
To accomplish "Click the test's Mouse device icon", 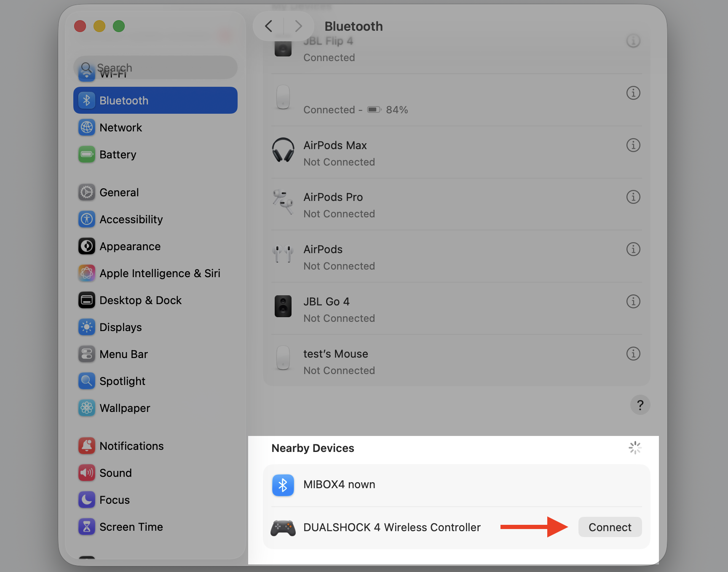I will [283, 358].
